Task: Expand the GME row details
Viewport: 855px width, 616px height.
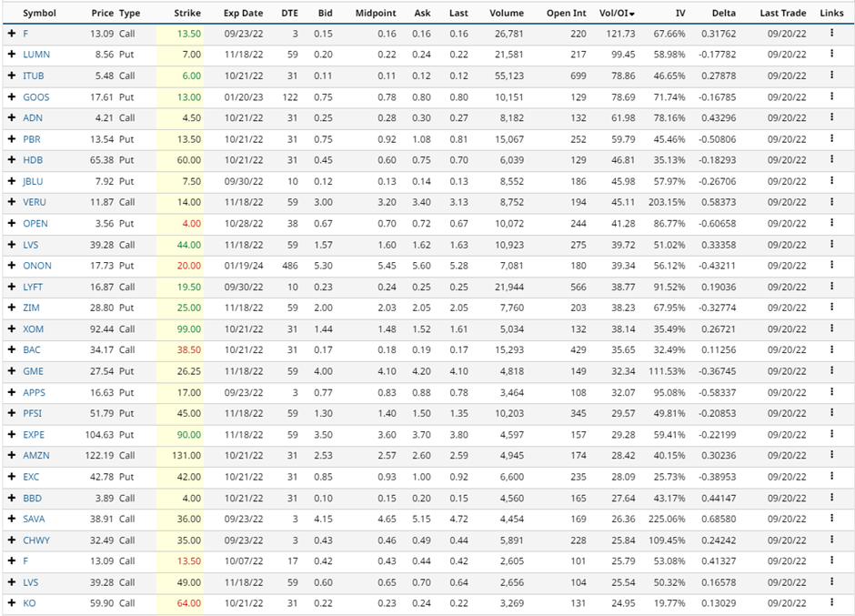Action: (x=12, y=371)
